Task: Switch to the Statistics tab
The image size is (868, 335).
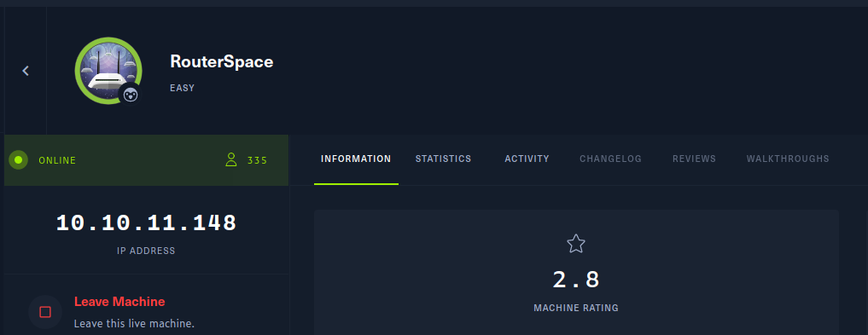Action: pos(444,159)
